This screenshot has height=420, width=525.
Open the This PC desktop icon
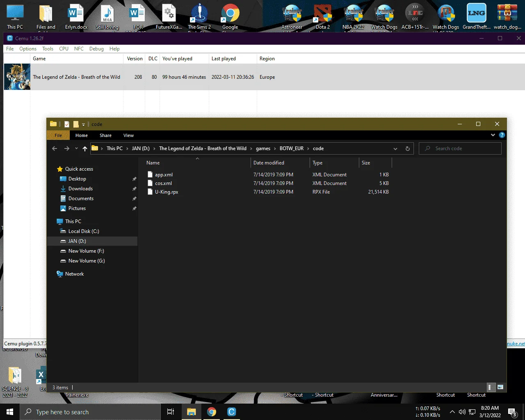point(15,16)
